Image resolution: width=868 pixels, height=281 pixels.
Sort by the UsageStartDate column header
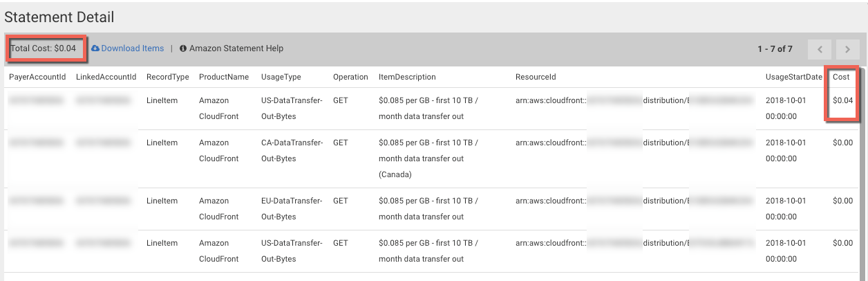coord(794,77)
